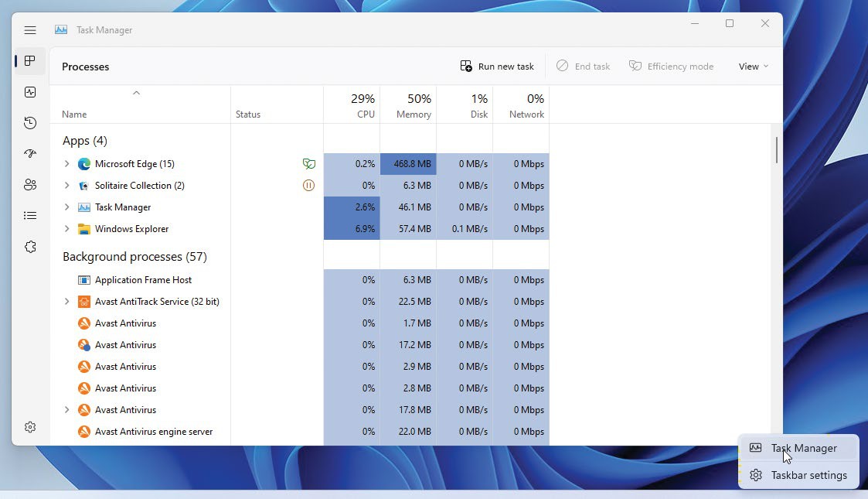Select the Processes sidebar icon
Image resolution: width=868 pixels, height=499 pixels.
click(30, 61)
